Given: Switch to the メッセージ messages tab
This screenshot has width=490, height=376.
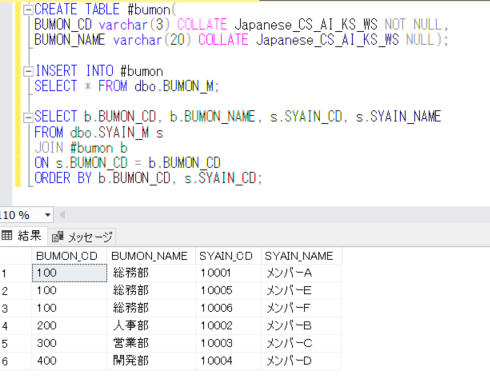Looking at the screenshot, I should click(82, 237).
